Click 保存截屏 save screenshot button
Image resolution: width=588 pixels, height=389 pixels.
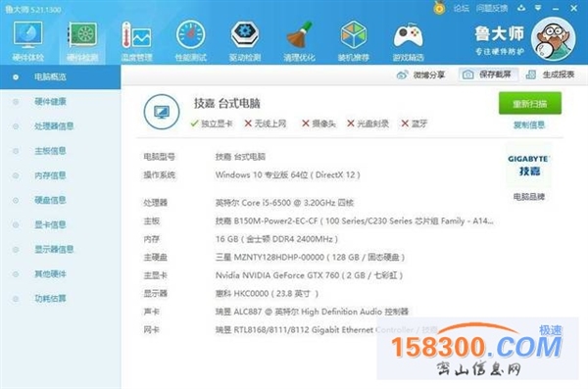tap(487, 74)
